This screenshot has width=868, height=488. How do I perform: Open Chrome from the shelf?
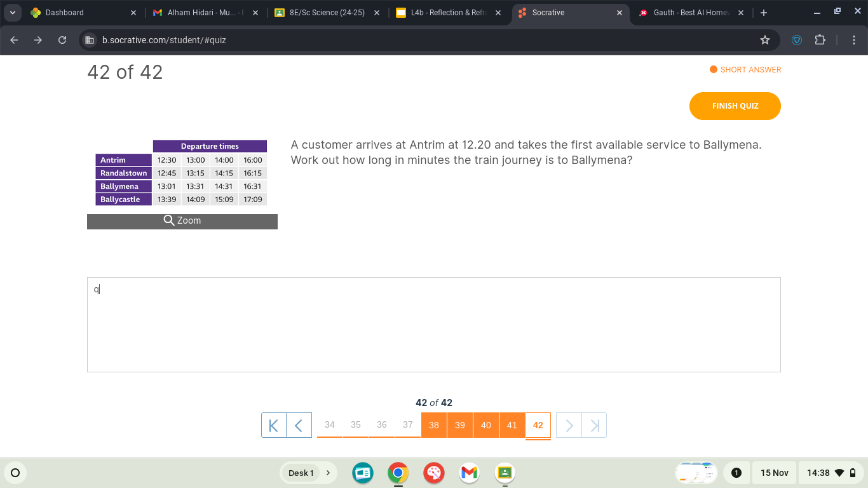[398, 473]
